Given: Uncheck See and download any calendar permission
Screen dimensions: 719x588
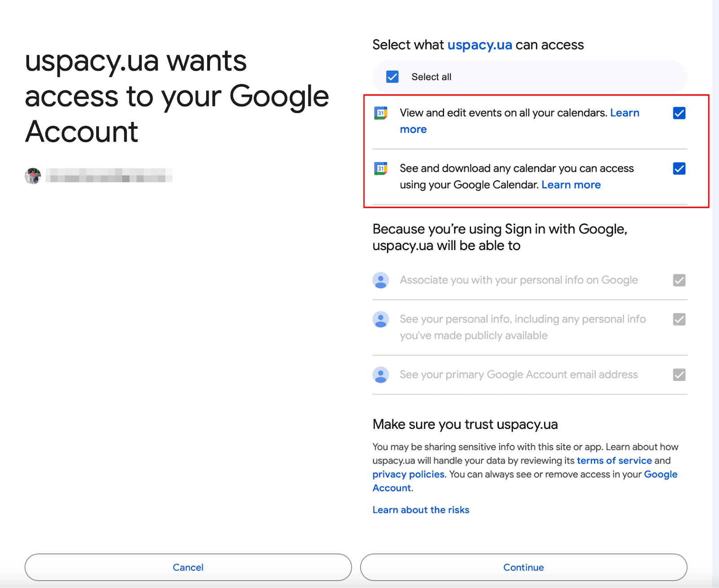Looking at the screenshot, I should [679, 169].
